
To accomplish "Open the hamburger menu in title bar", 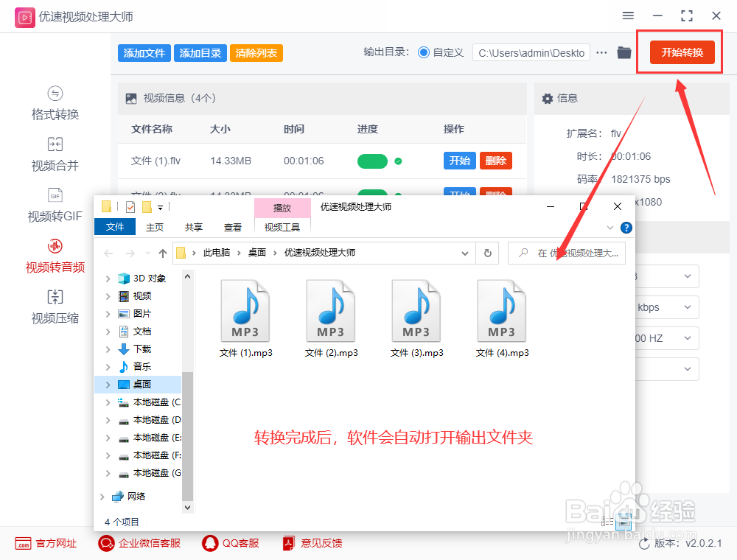I will pos(628,15).
